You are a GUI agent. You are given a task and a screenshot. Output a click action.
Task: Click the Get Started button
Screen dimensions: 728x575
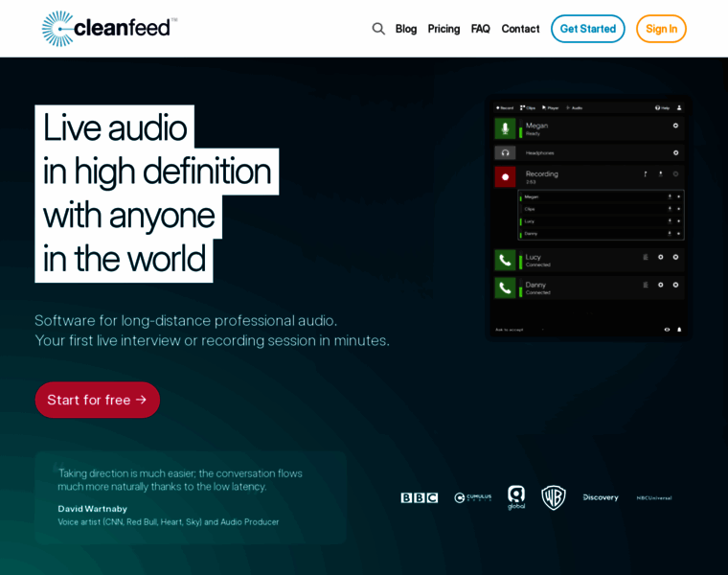click(588, 29)
